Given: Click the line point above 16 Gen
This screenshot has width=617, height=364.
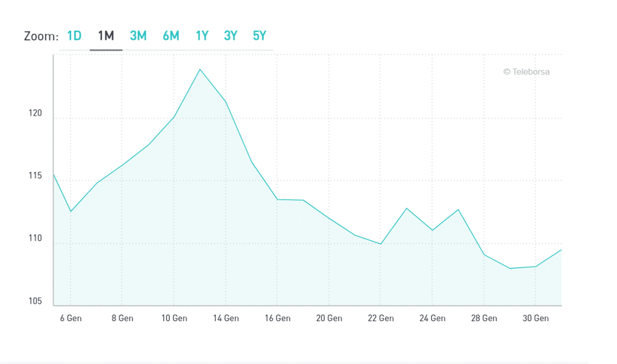Looking at the screenshot, I should click(277, 199).
